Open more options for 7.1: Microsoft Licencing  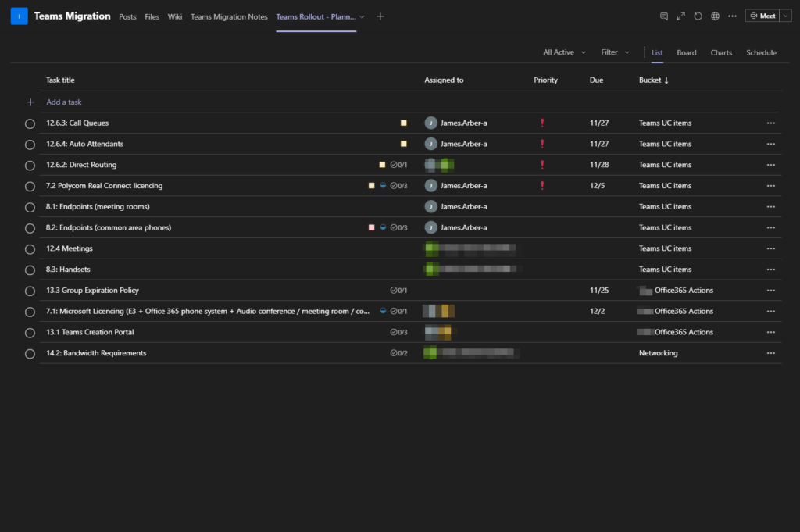click(x=770, y=311)
